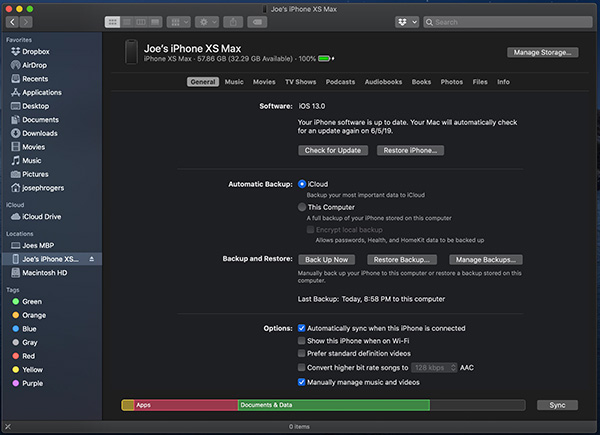Click Restore iPhone button
This screenshot has height=435, width=600.
tap(410, 150)
